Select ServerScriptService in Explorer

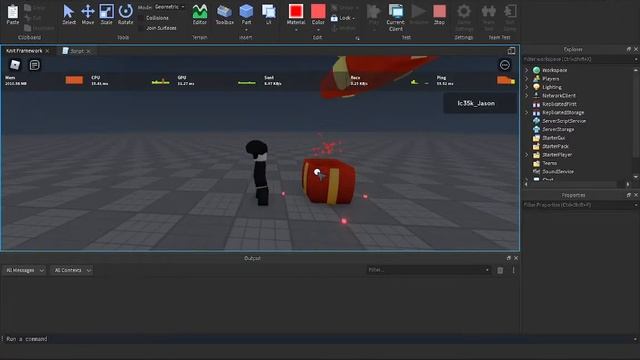[564, 121]
